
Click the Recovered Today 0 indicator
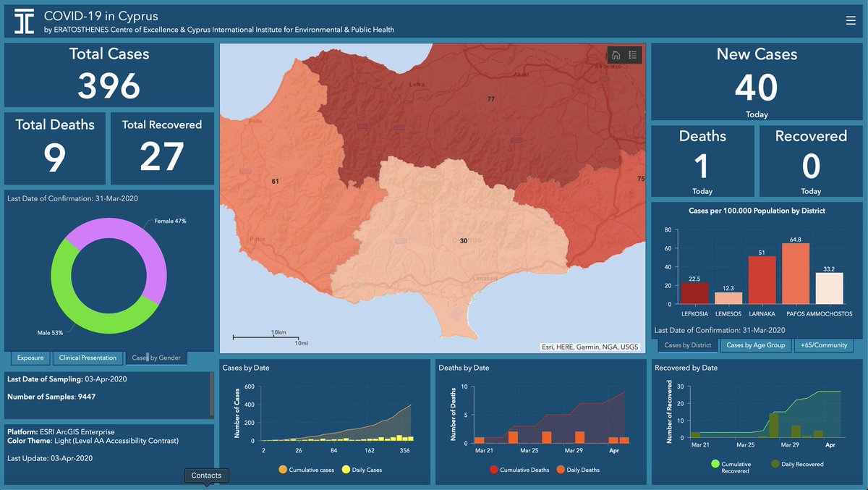tap(811, 161)
